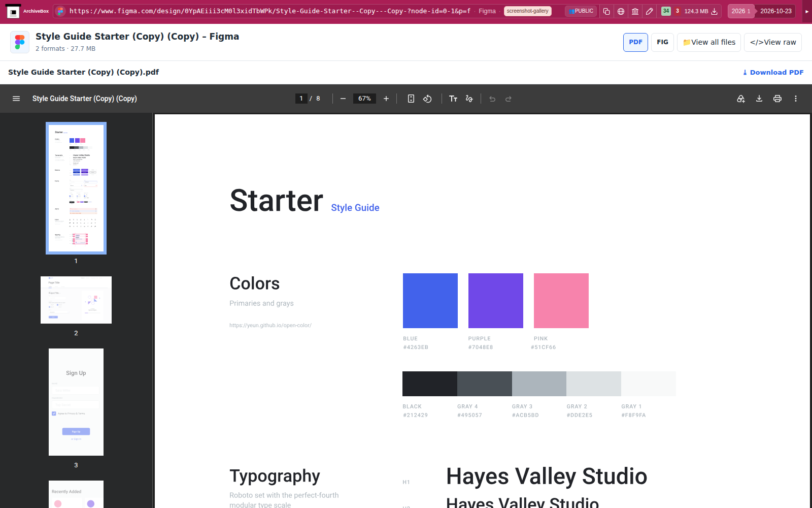Viewport: 812px width, 508px height.
Task: Select page 2 thumbnail
Action: point(76,300)
